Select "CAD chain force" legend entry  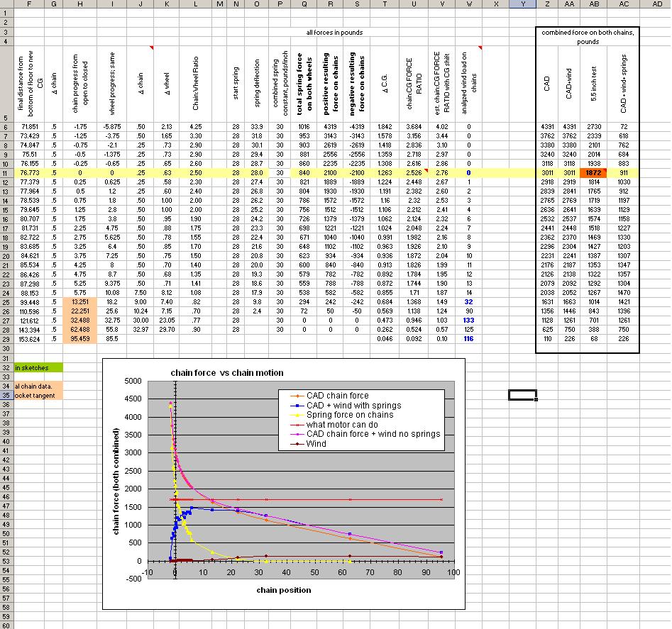(x=337, y=396)
